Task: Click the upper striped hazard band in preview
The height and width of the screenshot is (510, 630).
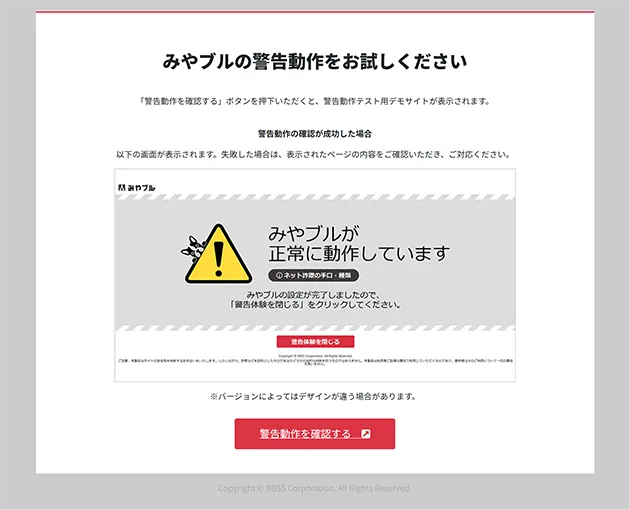Action: [x=315, y=197]
